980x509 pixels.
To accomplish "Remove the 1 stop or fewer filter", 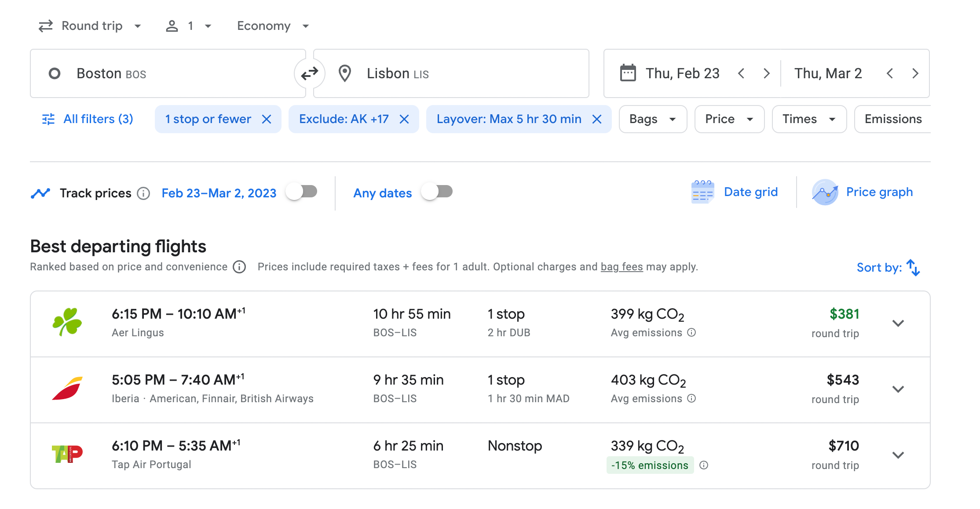I will (x=267, y=119).
